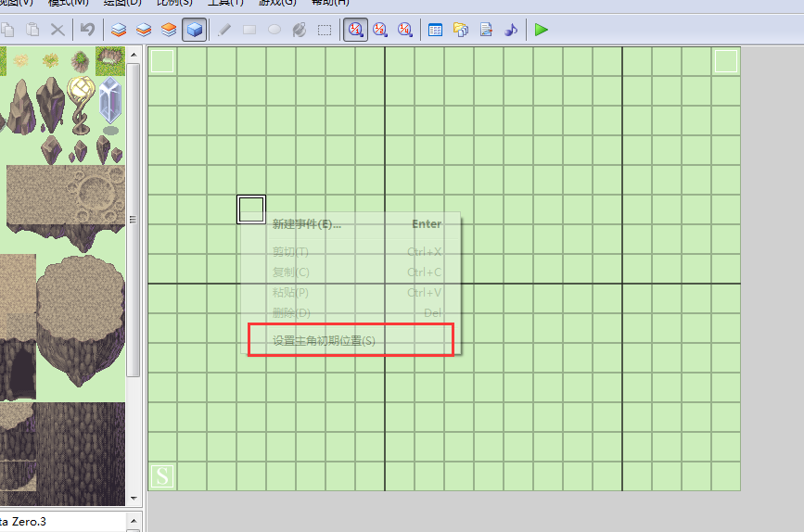Switch to map Layer 3 icon
Screen dimensions: 804x532
click(169, 30)
